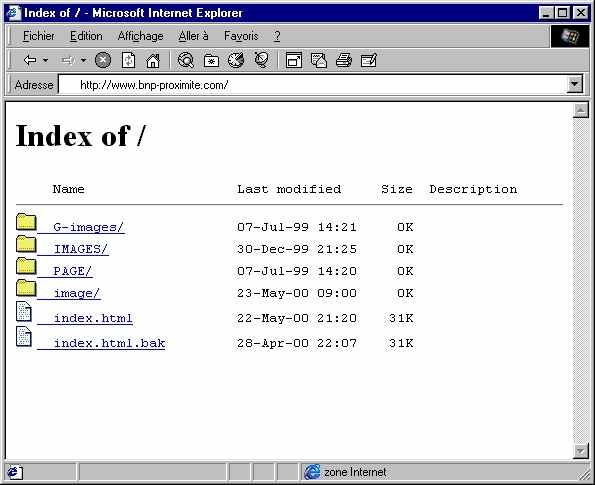Go to the Home page icon
595x485 pixels.
pos(153,60)
